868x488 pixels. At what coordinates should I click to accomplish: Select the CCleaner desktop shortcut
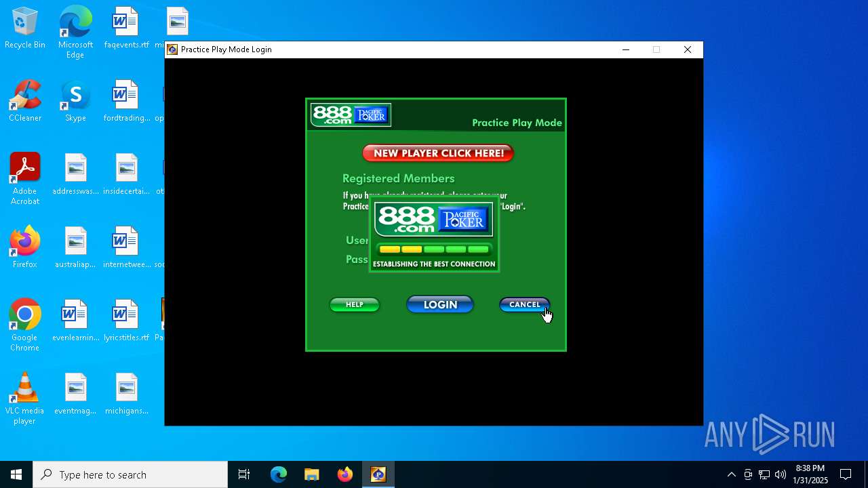pos(25,102)
